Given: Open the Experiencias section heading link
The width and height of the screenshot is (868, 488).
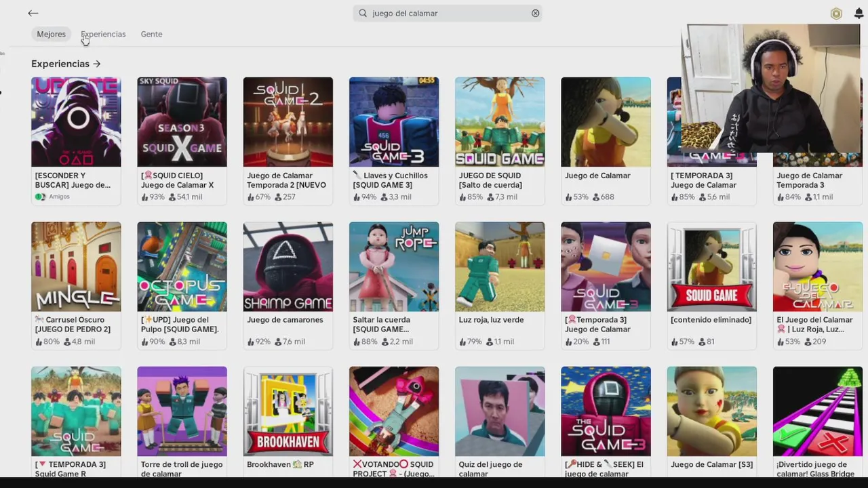Looking at the screenshot, I should pos(60,64).
